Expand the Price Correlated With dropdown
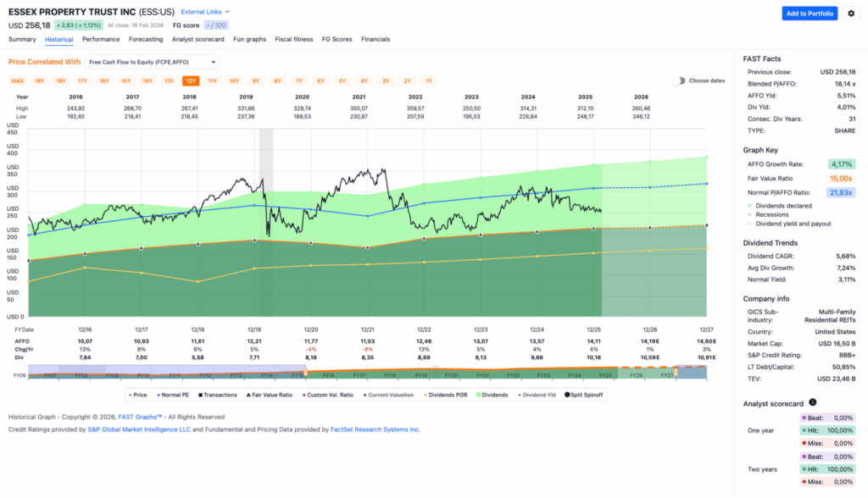The image size is (868, 498). [x=152, y=62]
